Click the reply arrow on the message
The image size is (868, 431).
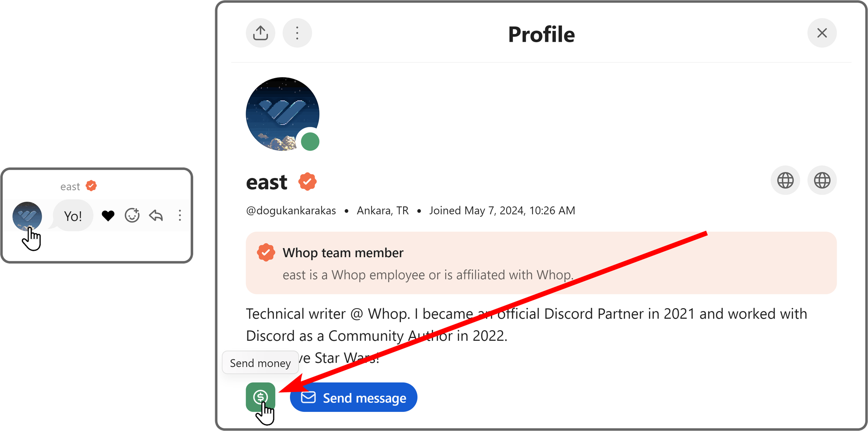(156, 215)
